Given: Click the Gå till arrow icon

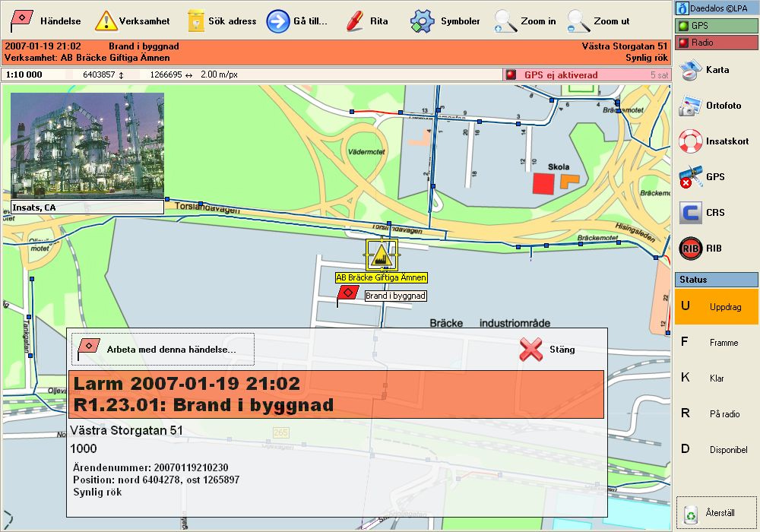Looking at the screenshot, I should 278,21.
